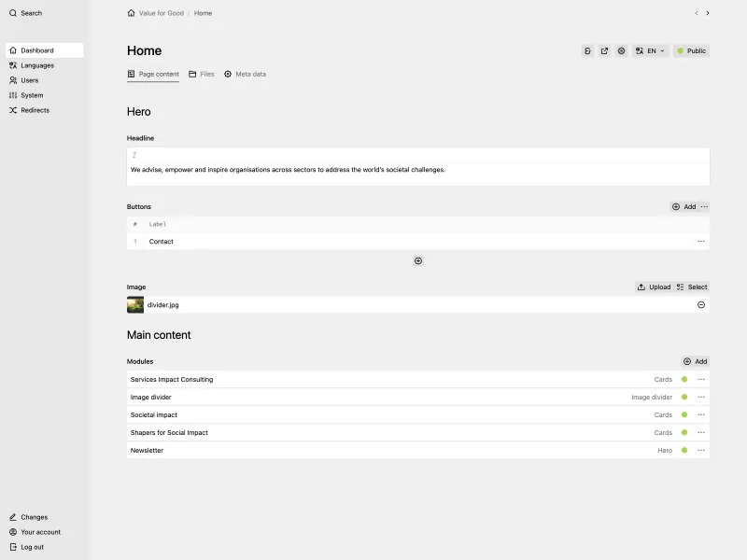
Task: Click the Users icon in the sidebar
Action: click(13, 80)
